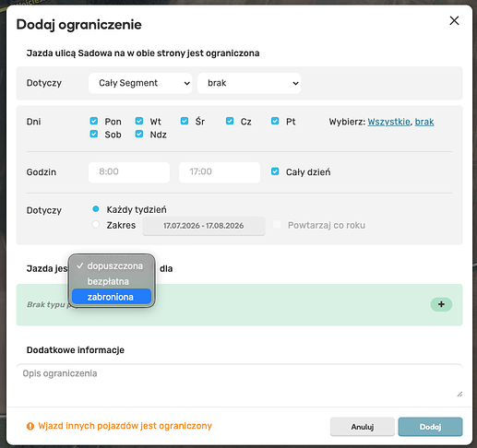Viewport: 477px width, 448px height.
Task: Choose zabroniona from the list
Action: tap(112, 297)
